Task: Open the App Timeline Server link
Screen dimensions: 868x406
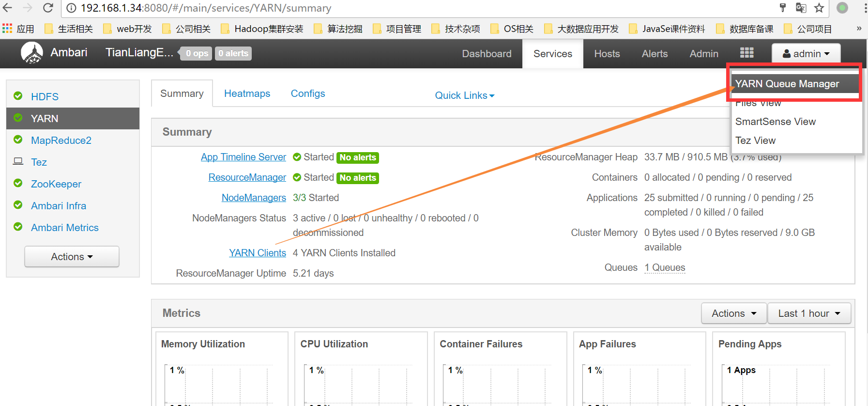Action: [244, 157]
